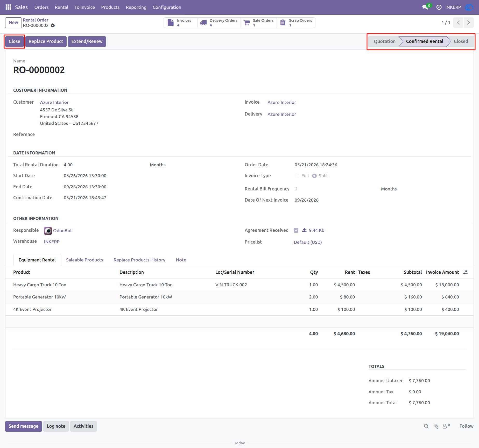The image size is (479, 448).
Task: Select Split invoice type radio button
Action: pyautogui.click(x=314, y=176)
